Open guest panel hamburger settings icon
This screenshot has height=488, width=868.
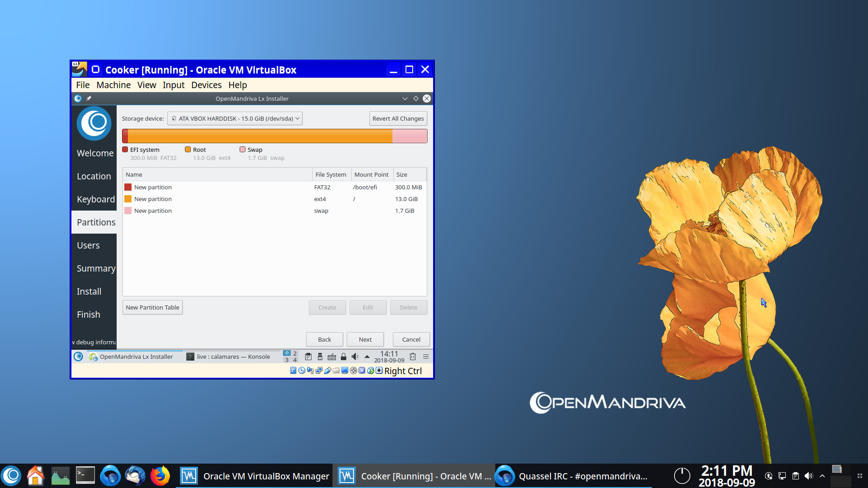pos(426,357)
